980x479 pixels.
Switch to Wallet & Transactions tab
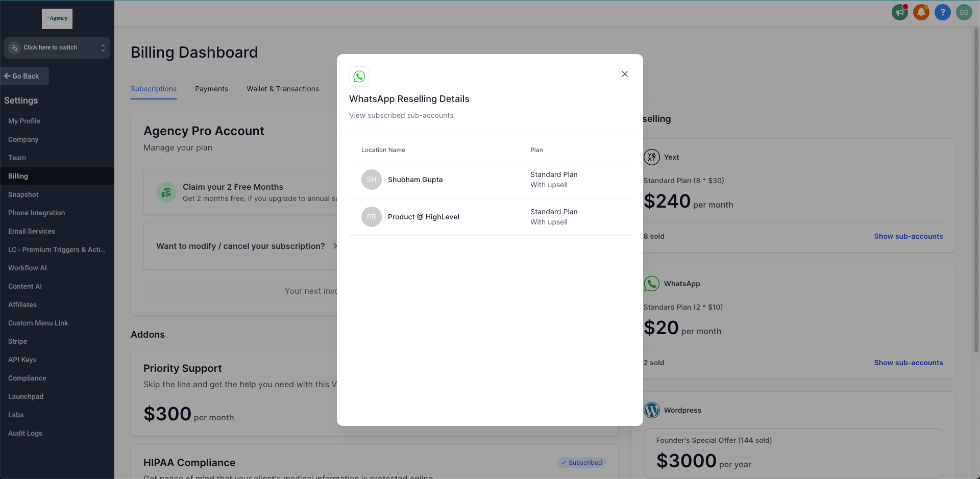(x=283, y=89)
